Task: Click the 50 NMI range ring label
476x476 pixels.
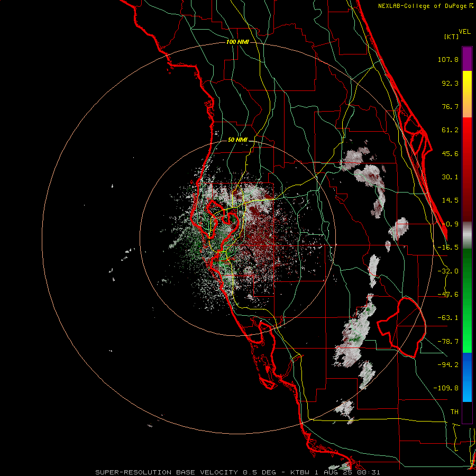Action: tap(237, 140)
